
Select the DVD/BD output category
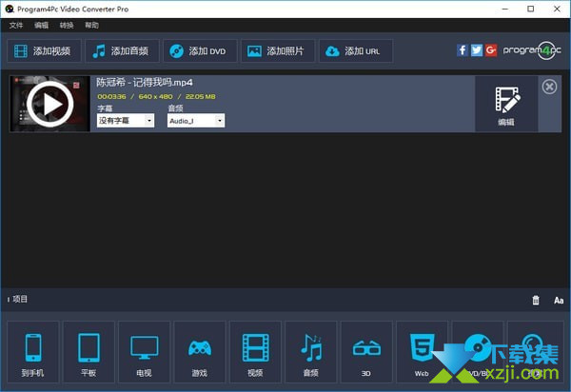[x=478, y=352]
